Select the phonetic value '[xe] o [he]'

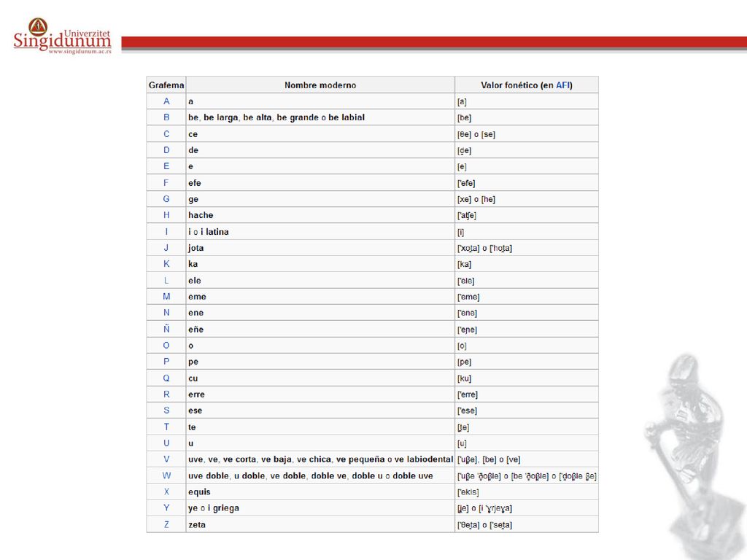(476, 200)
